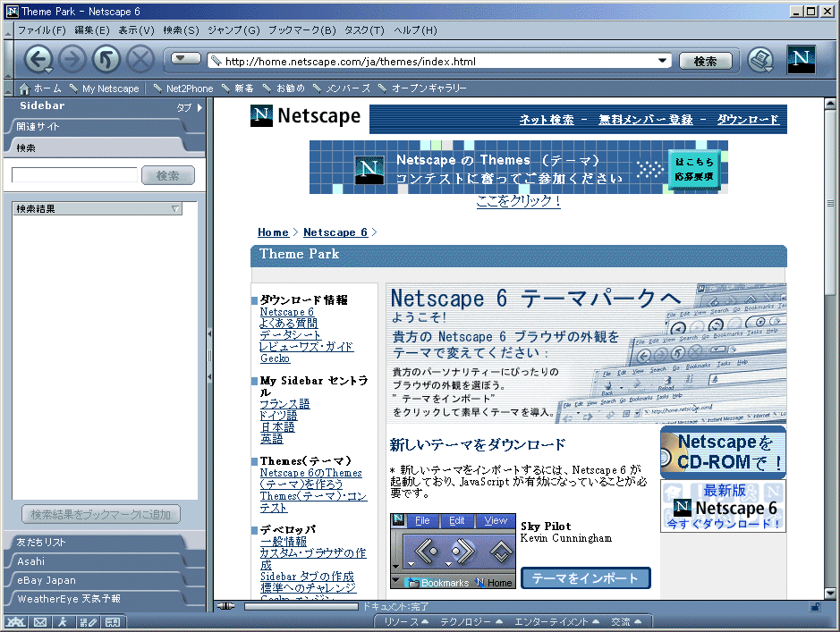Expand the 交流 taskbar menu
Image resolution: width=840 pixels, height=632 pixels.
point(625,622)
